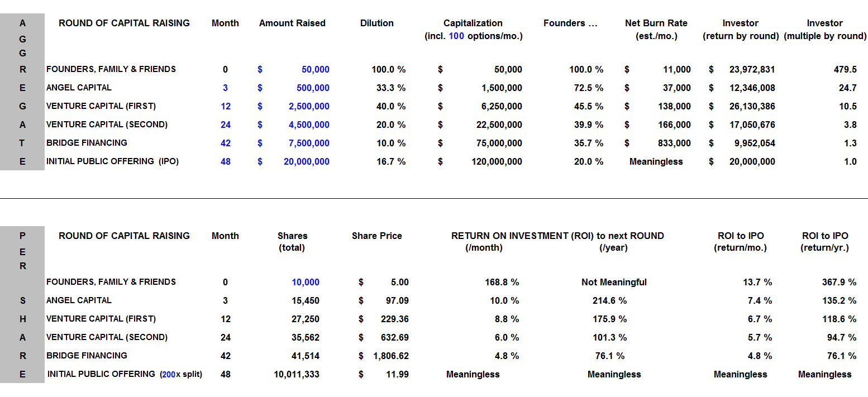The image size is (868, 397).
Task: Click the IPO total shares 10,011,333 cell
Action: [x=297, y=374]
